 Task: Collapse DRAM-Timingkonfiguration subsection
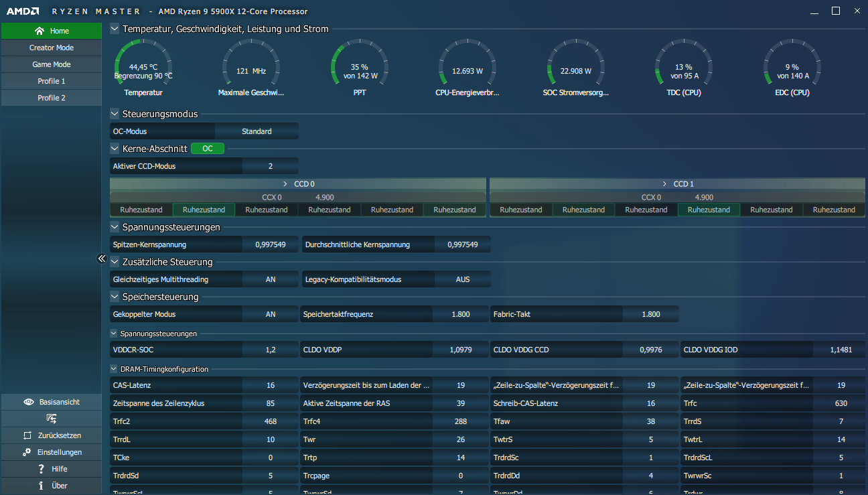[114, 368]
